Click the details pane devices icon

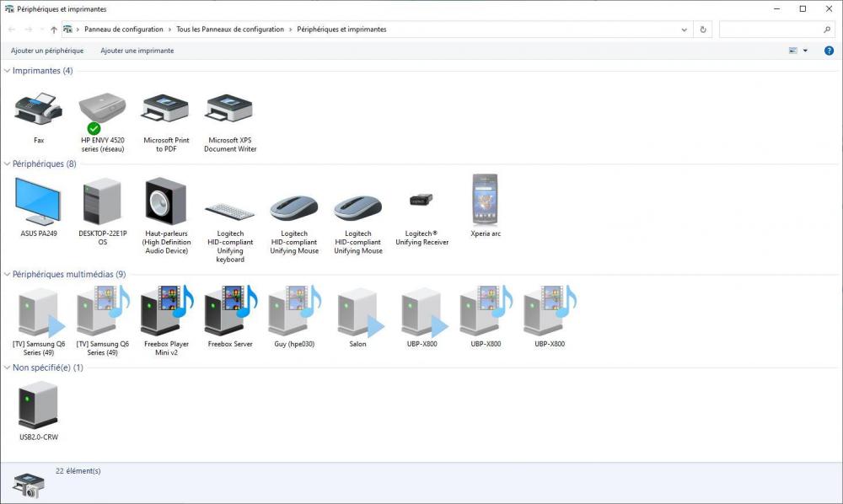[x=28, y=485]
